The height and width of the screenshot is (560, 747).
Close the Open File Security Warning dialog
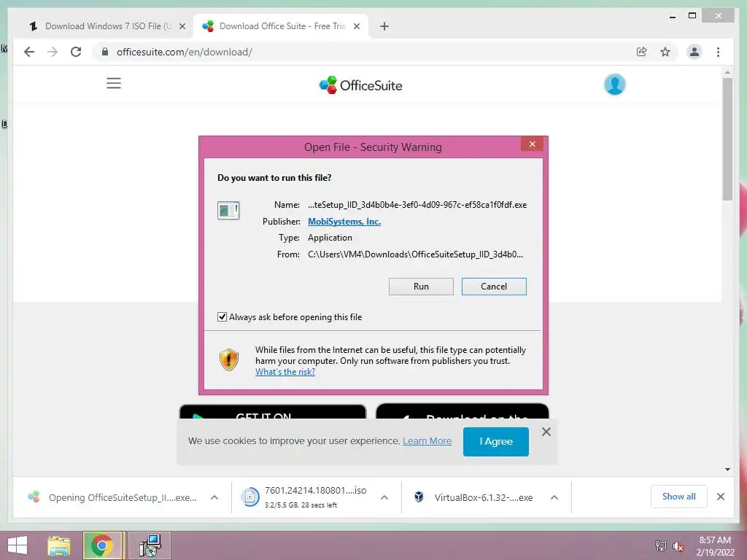click(x=532, y=144)
